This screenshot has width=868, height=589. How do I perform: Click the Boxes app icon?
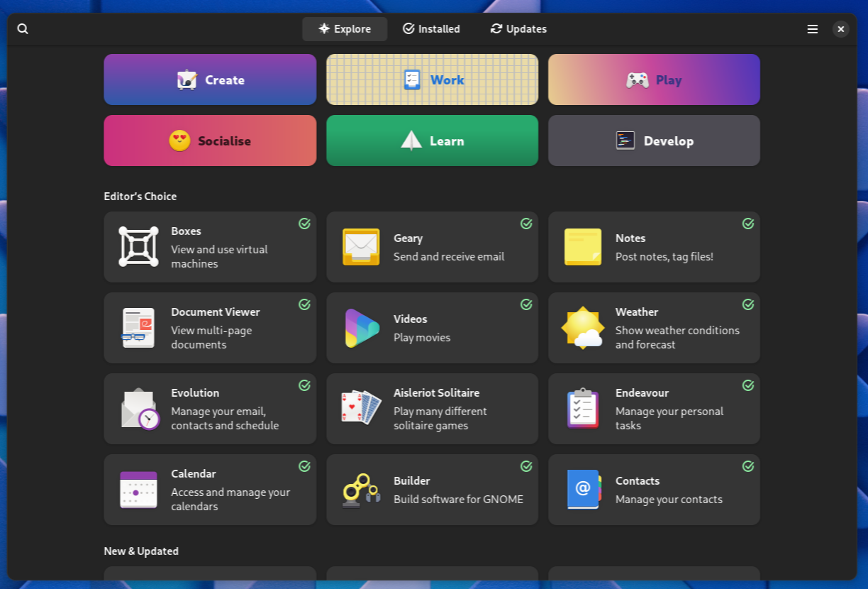coord(138,247)
